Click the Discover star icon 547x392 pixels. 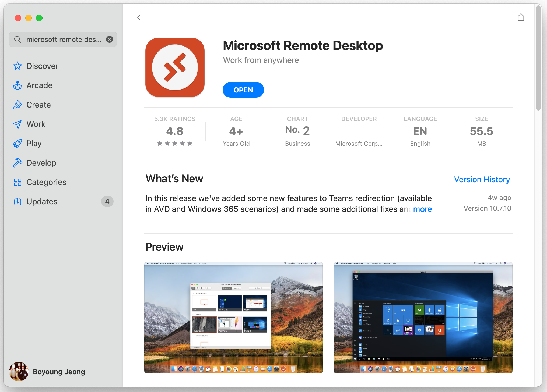pyautogui.click(x=17, y=66)
